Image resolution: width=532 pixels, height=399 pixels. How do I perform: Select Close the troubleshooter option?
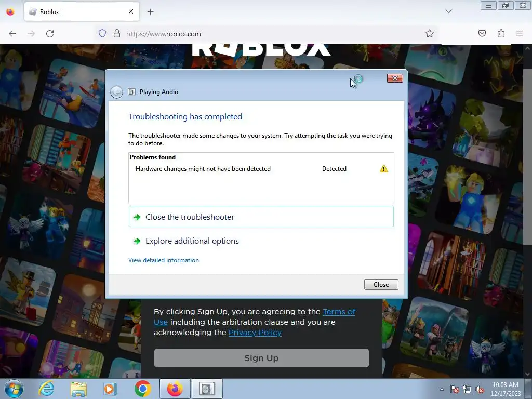pos(261,217)
